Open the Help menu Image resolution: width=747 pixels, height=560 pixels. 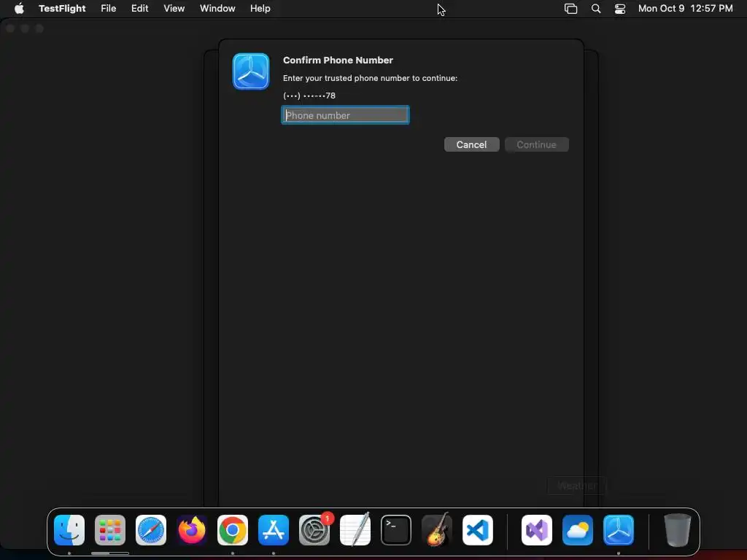click(260, 9)
